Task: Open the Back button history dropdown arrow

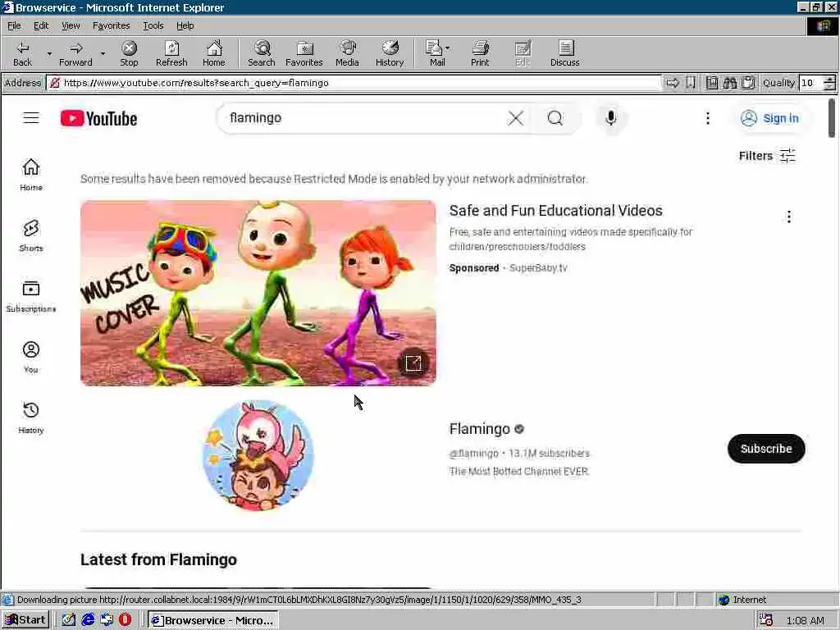Action: (x=49, y=53)
